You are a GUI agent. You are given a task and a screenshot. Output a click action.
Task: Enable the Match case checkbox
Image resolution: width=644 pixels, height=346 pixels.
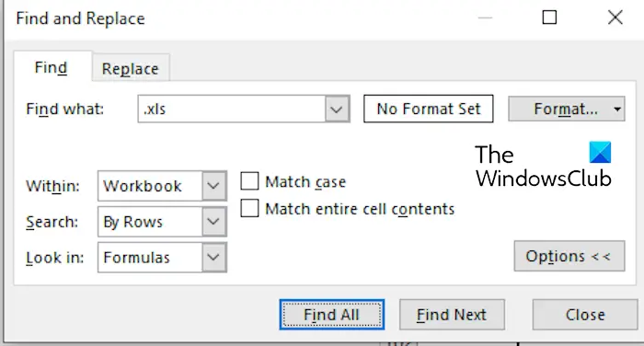point(249,181)
